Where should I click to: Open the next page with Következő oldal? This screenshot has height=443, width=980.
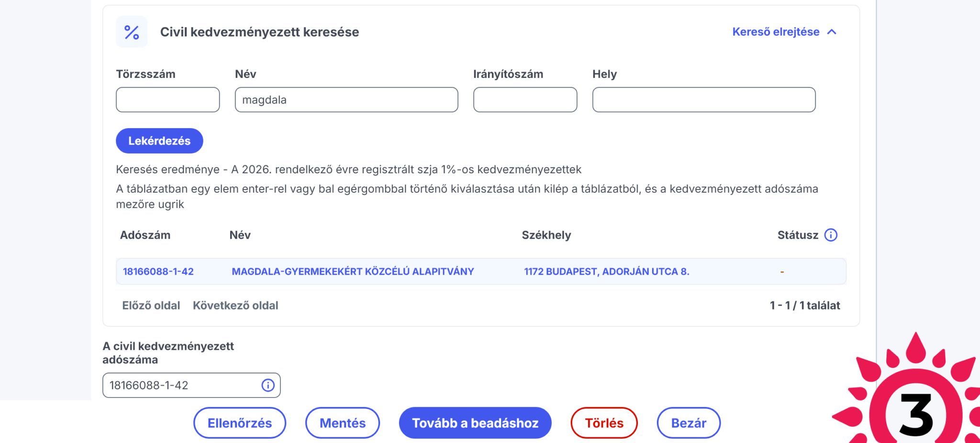coord(235,305)
